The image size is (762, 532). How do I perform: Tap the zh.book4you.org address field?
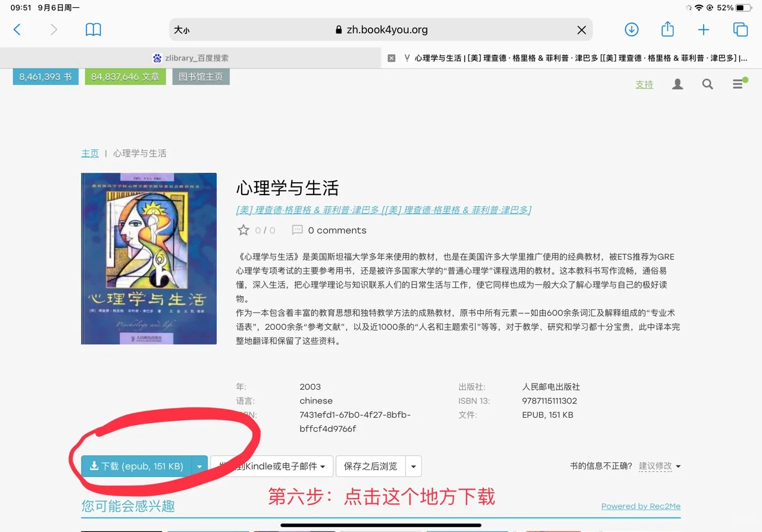(x=381, y=30)
